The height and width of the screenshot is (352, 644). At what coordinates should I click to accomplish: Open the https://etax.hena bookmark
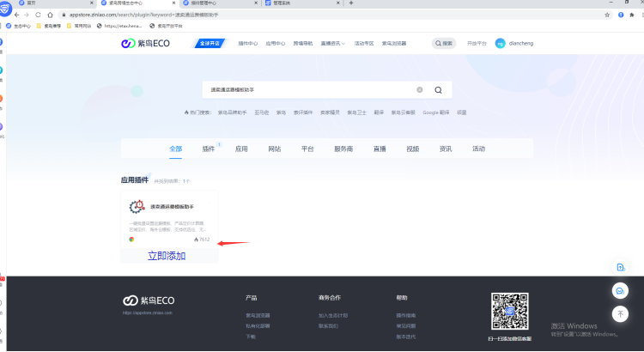[119, 26]
